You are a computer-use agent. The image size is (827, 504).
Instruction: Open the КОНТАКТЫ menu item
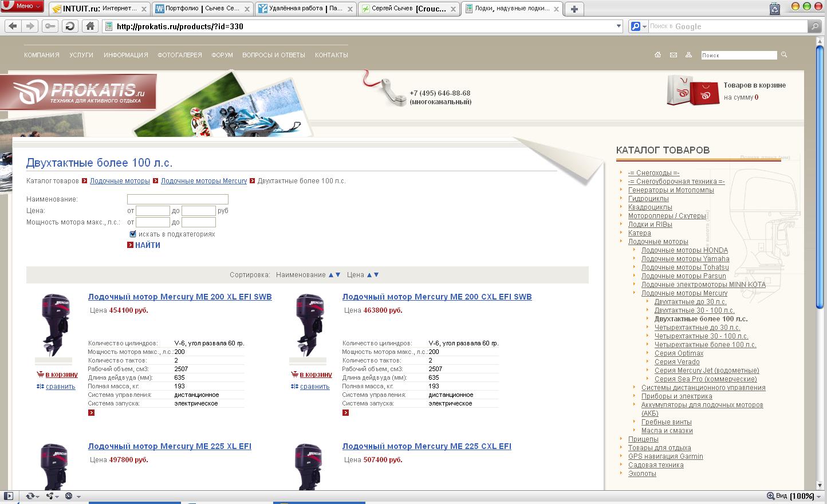pos(332,55)
